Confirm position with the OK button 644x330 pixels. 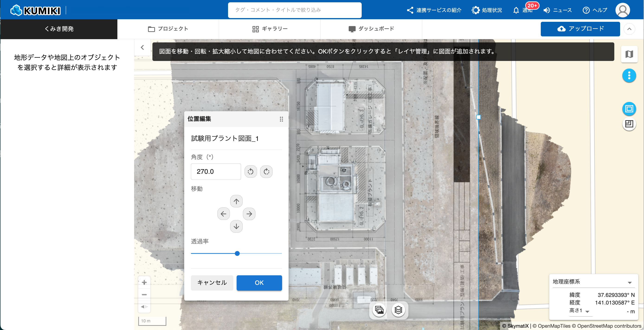259,283
